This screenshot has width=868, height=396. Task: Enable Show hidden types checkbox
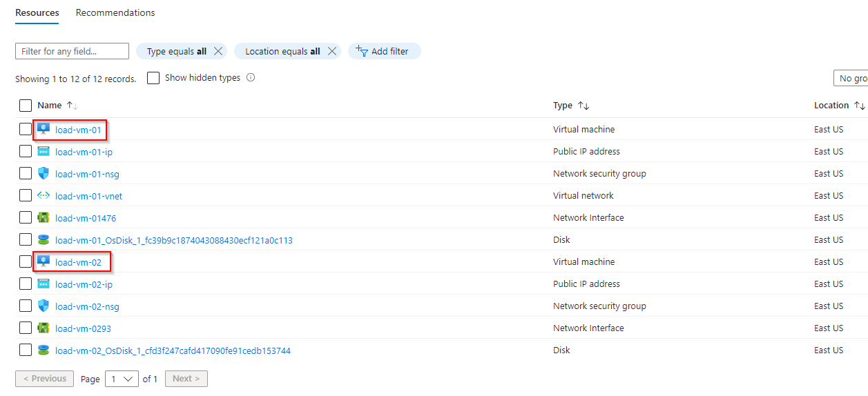click(153, 78)
